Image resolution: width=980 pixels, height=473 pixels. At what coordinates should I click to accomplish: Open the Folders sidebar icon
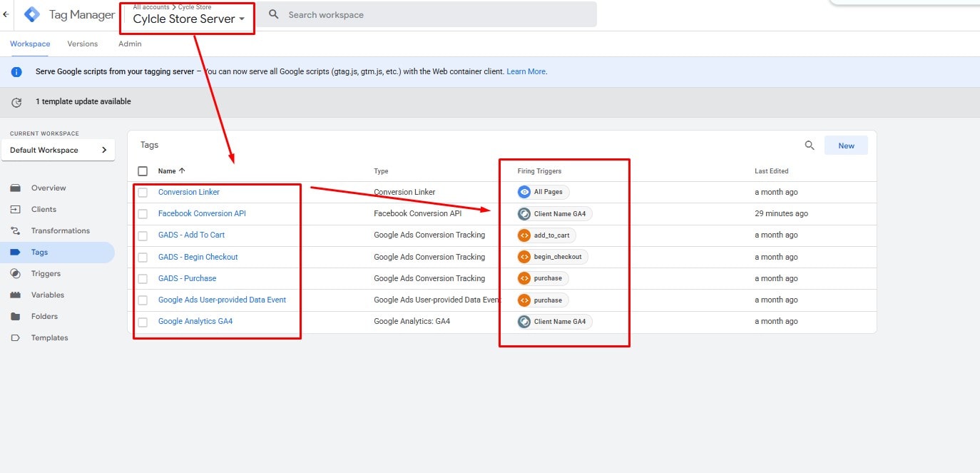pos(16,317)
